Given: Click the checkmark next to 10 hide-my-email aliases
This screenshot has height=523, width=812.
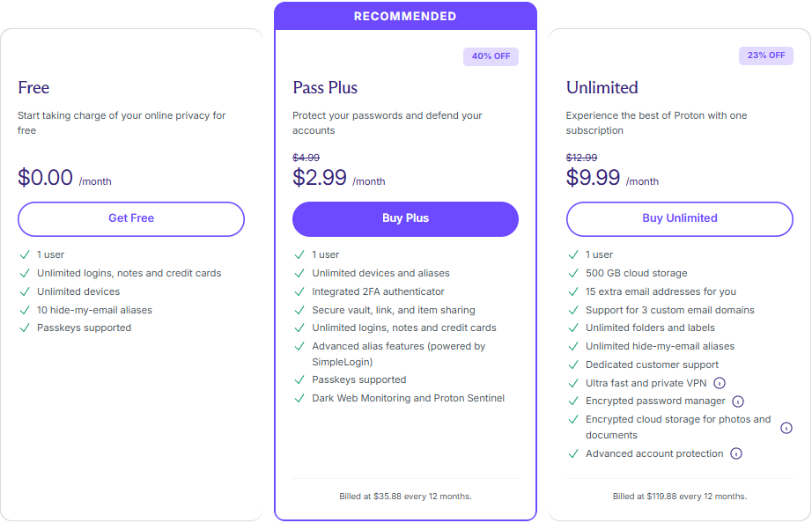Looking at the screenshot, I should [25, 310].
